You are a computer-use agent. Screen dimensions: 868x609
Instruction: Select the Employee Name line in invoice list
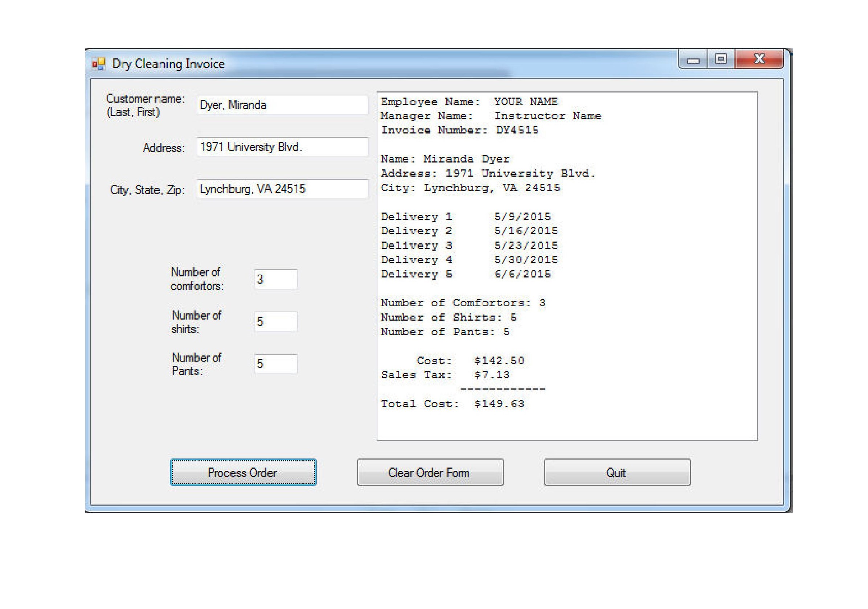[468, 102]
